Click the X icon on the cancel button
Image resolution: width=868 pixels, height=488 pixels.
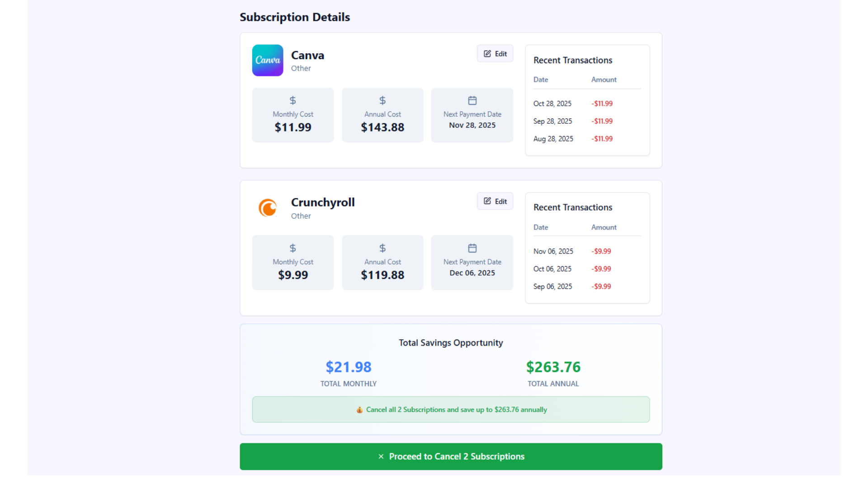pyautogui.click(x=381, y=456)
